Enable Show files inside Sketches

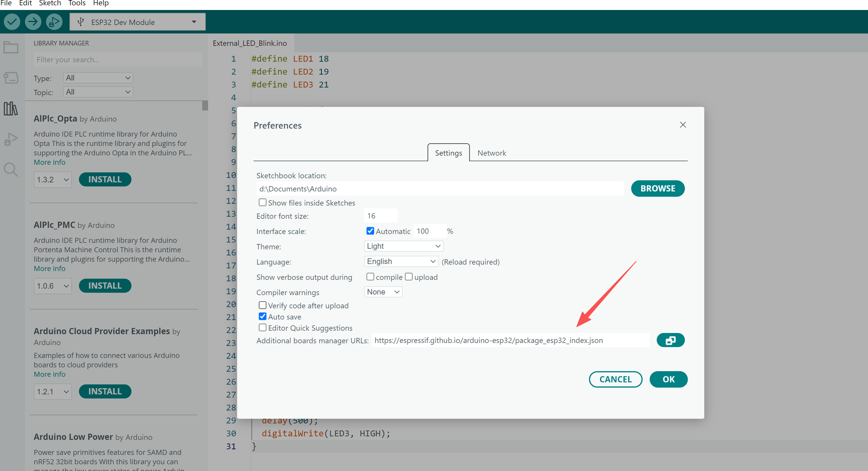[x=263, y=202]
